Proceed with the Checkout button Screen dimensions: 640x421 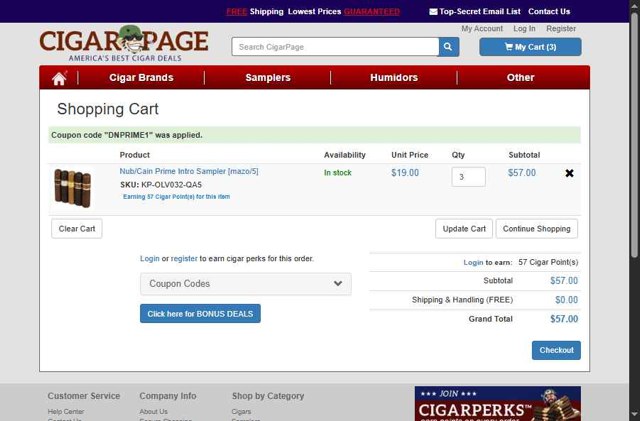pyautogui.click(x=556, y=350)
